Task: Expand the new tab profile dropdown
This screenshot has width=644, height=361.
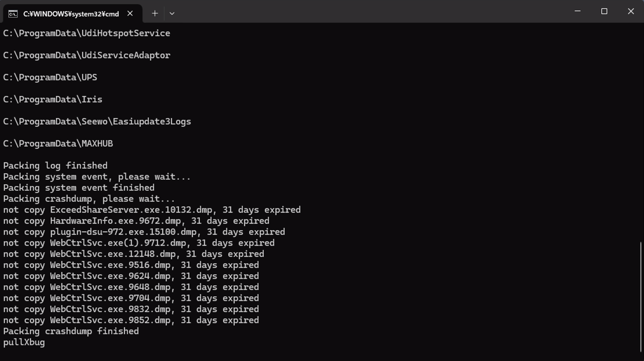Action: (x=172, y=14)
